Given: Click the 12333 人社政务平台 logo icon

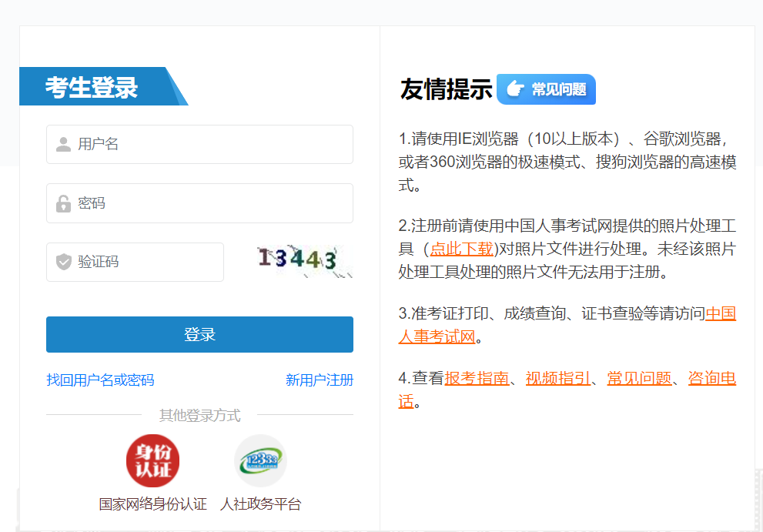Looking at the screenshot, I should tap(260, 460).
